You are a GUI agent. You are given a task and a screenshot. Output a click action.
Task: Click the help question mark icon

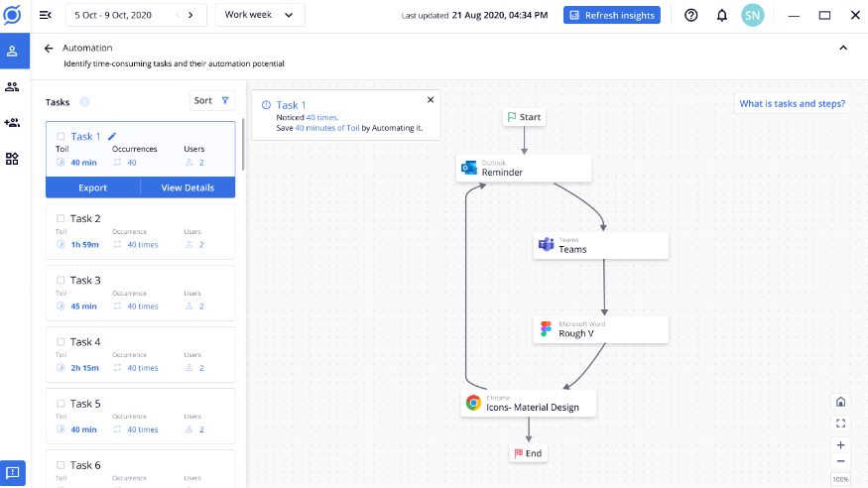(x=691, y=16)
